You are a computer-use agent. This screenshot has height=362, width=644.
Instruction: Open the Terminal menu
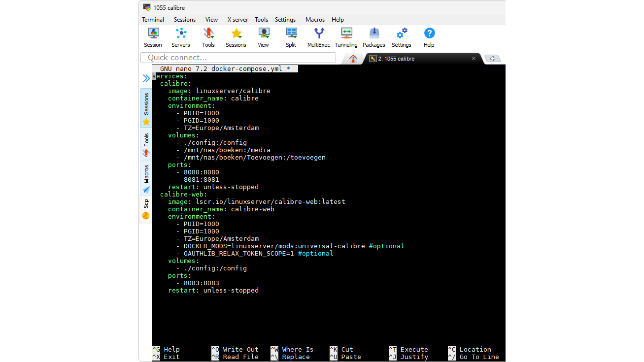[x=153, y=20]
